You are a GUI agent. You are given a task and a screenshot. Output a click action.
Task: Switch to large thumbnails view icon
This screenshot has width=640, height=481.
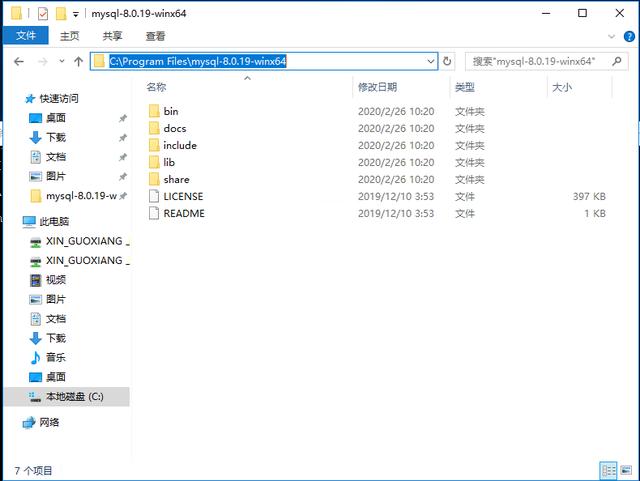click(626, 470)
